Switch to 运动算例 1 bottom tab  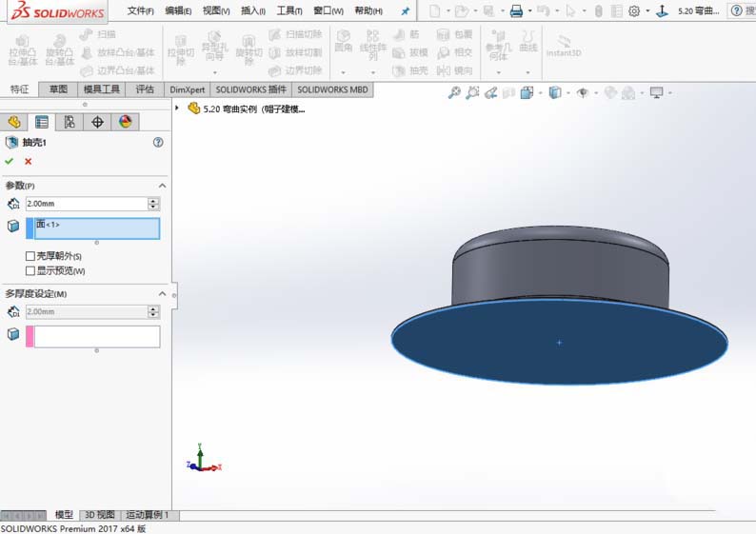149,515
